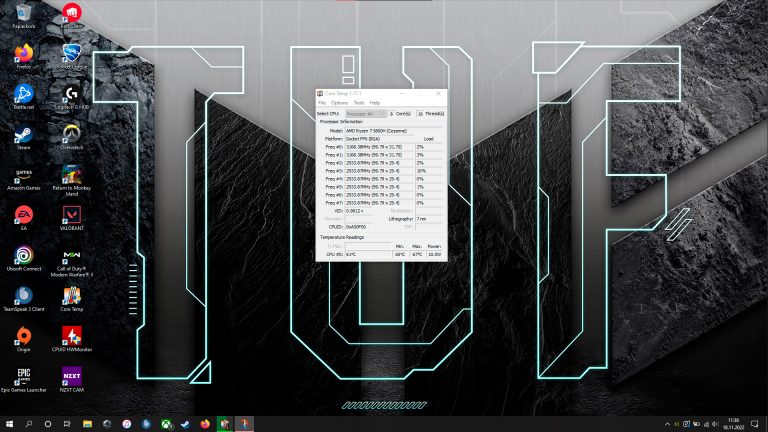768x432 pixels.
Task: Open the Help menu in Core Temp
Action: 375,103
